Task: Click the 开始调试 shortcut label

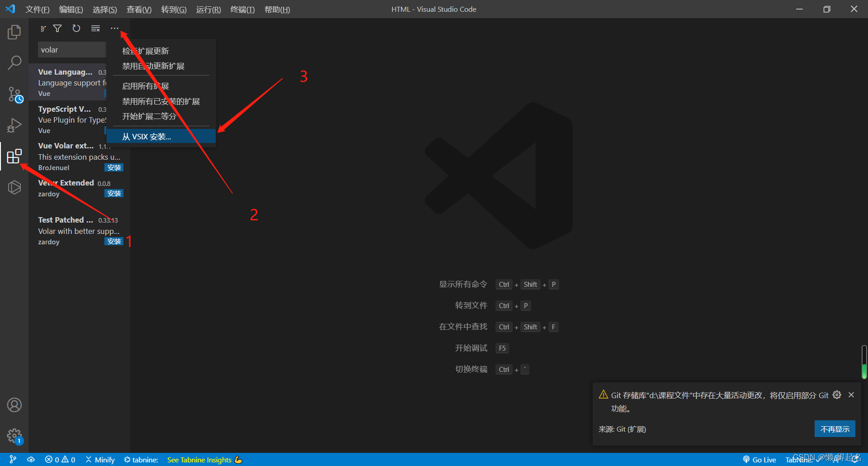Action: click(471, 348)
